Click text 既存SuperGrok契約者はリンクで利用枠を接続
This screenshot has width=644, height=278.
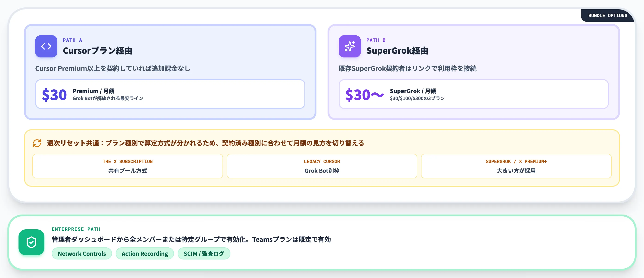(408, 68)
